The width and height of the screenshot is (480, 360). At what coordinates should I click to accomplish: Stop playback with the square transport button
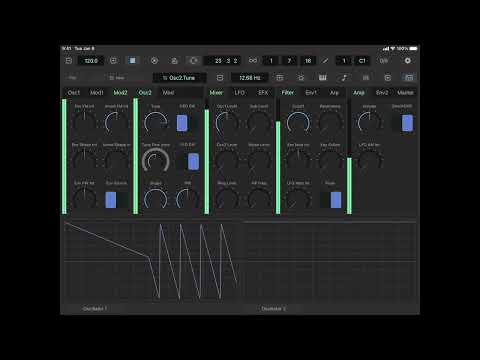click(x=133, y=60)
